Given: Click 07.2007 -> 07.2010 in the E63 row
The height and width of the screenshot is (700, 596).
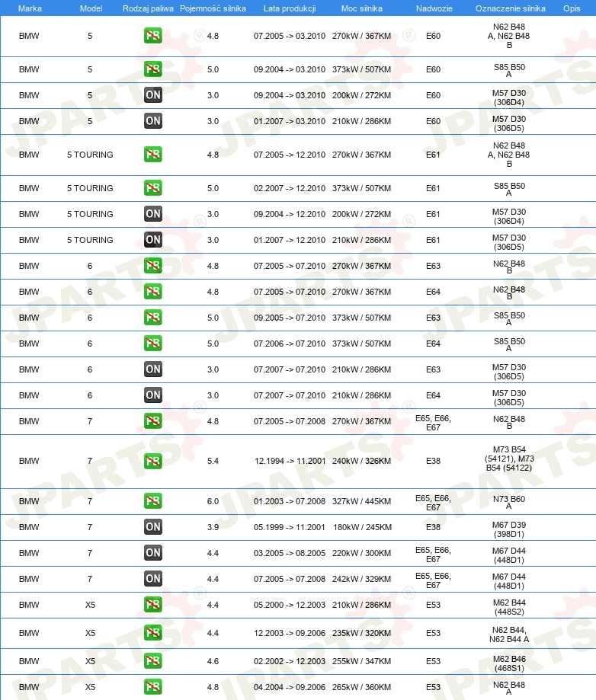Looking at the screenshot, I should point(290,369).
